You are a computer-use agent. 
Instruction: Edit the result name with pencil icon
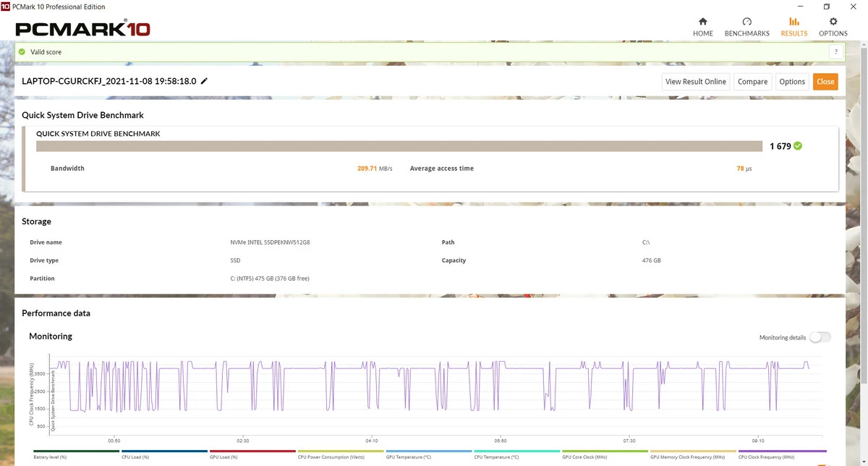204,81
